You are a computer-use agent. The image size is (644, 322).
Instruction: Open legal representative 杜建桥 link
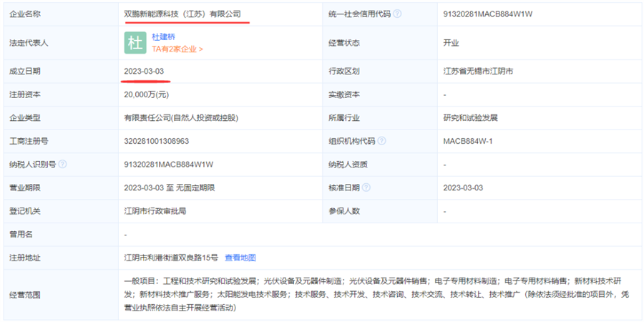pyautogui.click(x=163, y=37)
